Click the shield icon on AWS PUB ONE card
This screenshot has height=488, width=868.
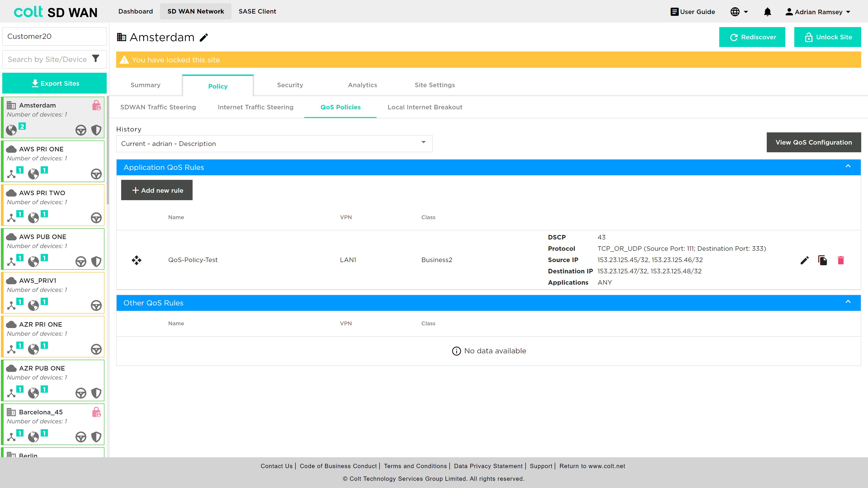[96, 261]
